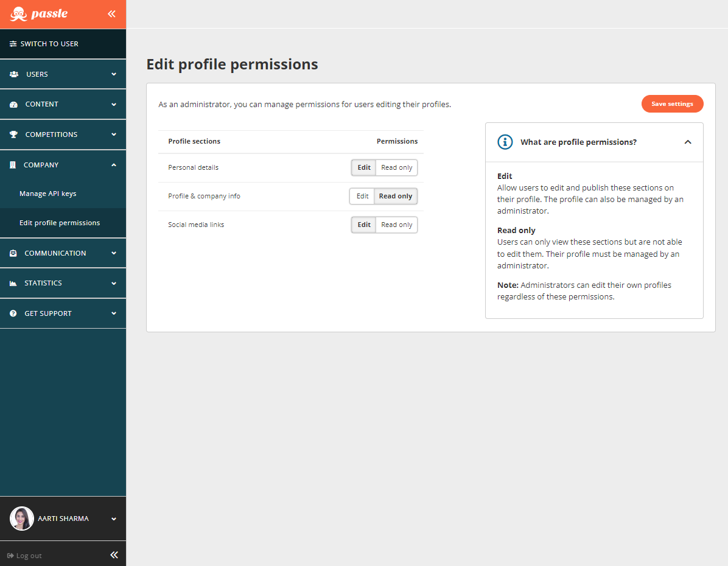Click the Users people icon
The height and width of the screenshot is (566, 728).
click(x=14, y=74)
